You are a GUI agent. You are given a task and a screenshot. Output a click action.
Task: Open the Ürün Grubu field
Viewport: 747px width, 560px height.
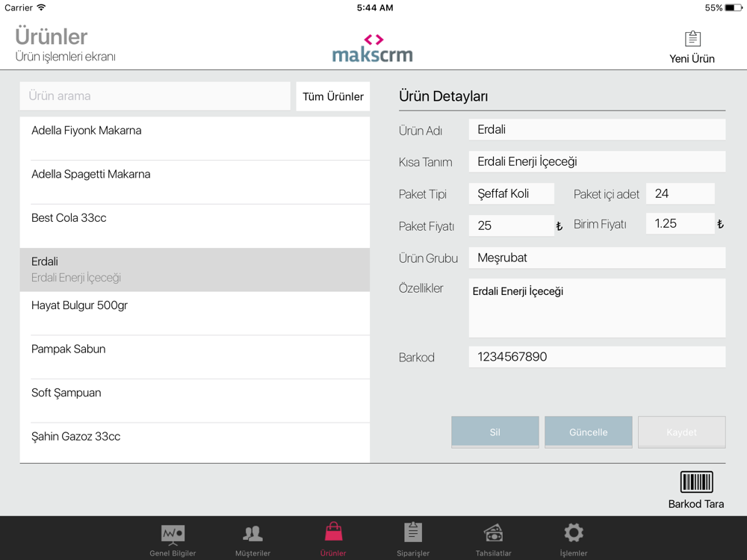597,258
